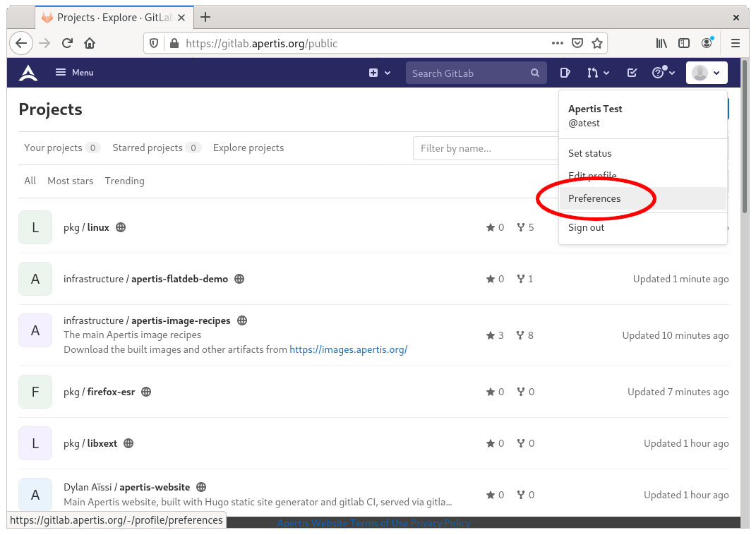Click the Apertis logo in the navbar
This screenshot has height=535, width=756.
click(x=28, y=73)
